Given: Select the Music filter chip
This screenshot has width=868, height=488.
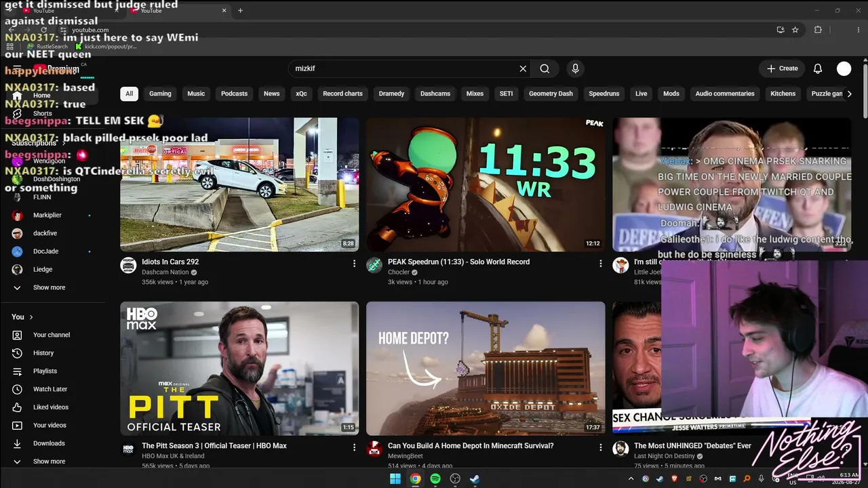Looking at the screenshot, I should click(196, 94).
